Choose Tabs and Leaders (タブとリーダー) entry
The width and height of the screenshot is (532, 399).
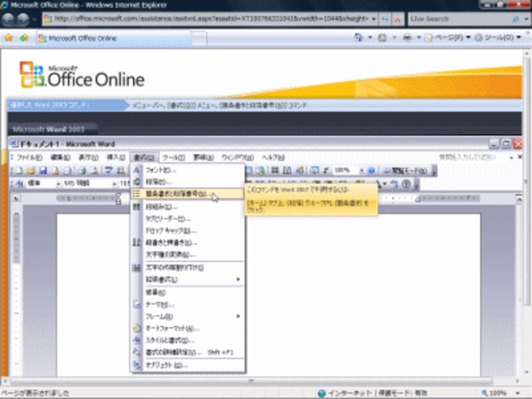coord(188,219)
